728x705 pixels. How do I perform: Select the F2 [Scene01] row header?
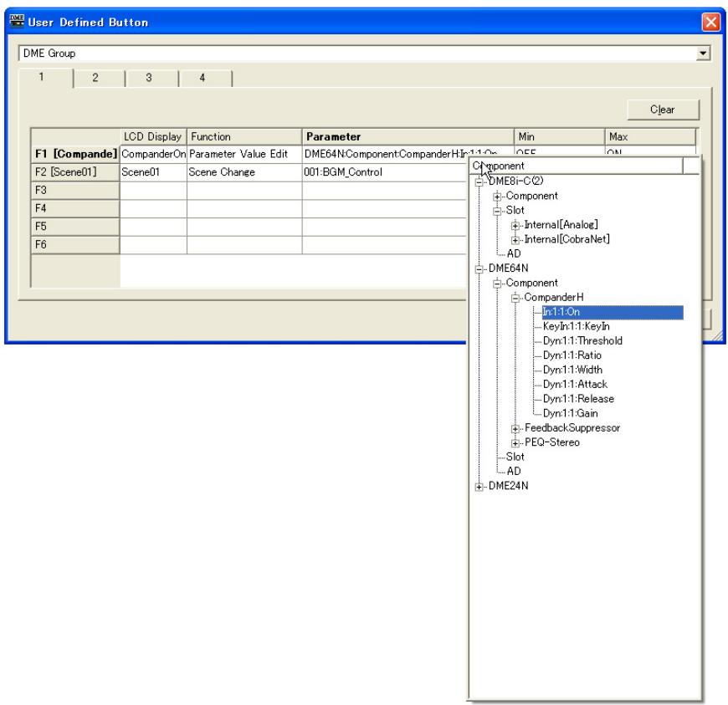[x=75, y=171]
